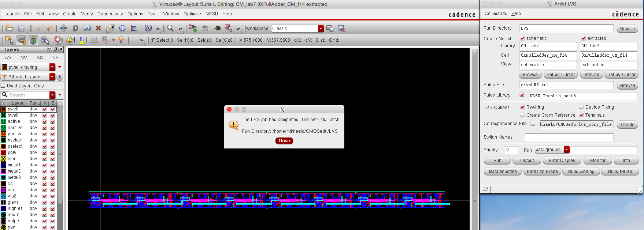The image size is (644, 230).
Task: Open the Optimize menu
Action: tap(192, 14)
